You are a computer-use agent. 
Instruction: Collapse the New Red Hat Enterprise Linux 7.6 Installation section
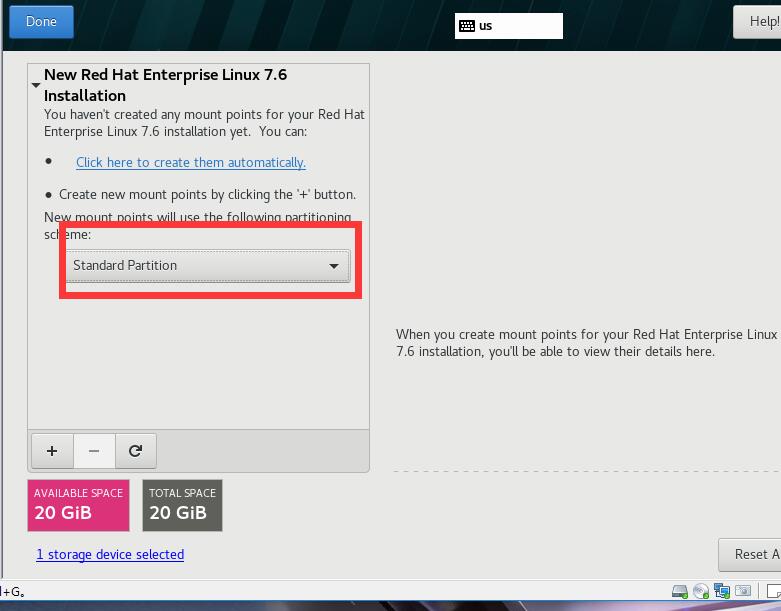click(36, 85)
